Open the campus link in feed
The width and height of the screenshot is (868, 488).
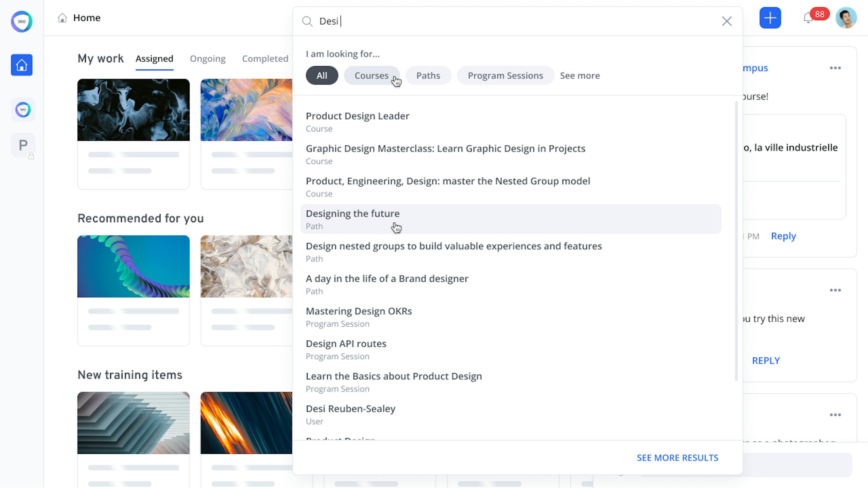[x=755, y=68]
